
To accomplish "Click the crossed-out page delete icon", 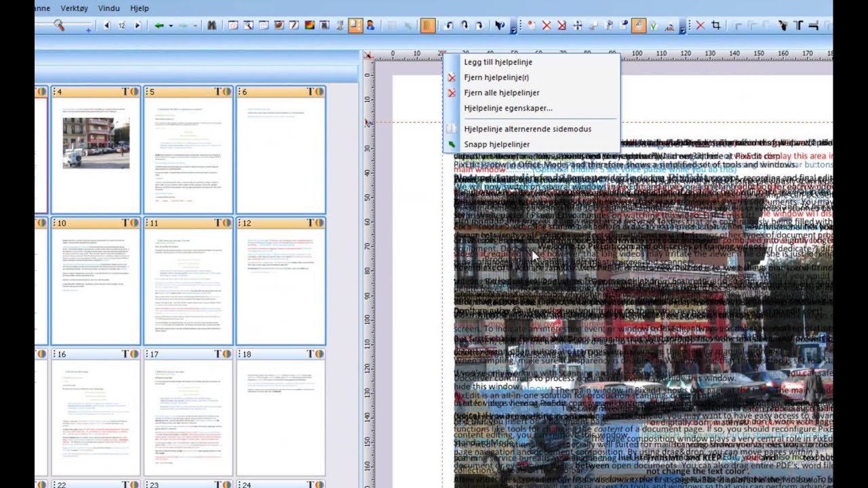I will coord(561,25).
